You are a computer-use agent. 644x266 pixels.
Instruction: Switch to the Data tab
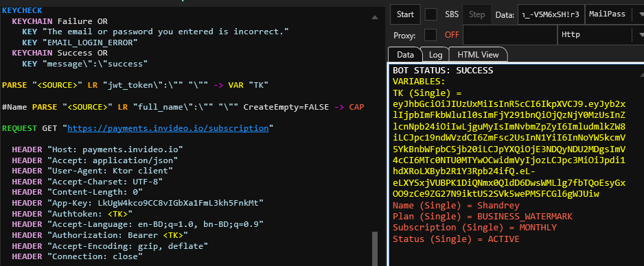coord(405,55)
